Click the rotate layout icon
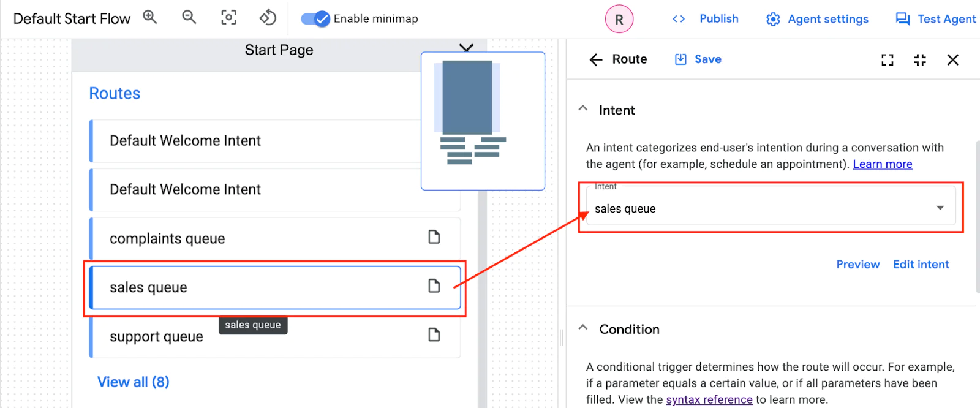The width and height of the screenshot is (980, 408). 268,18
